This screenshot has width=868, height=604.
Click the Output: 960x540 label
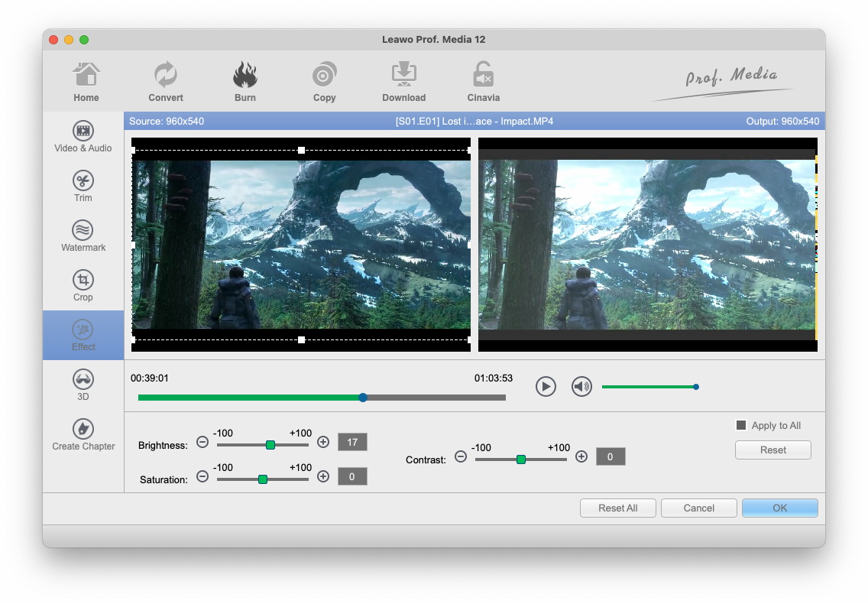tap(782, 122)
